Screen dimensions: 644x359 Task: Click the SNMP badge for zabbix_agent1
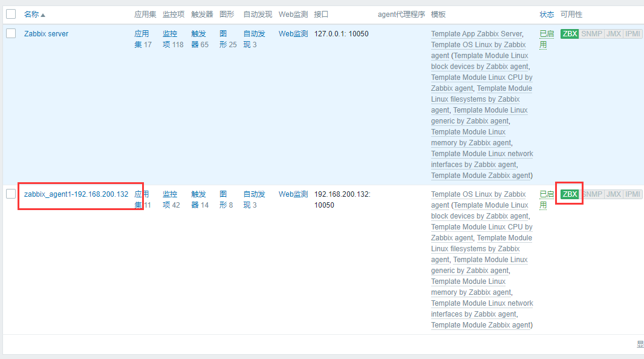pos(591,194)
